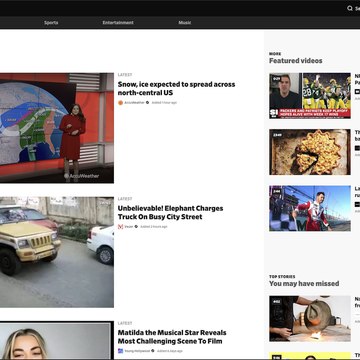Click the AccuWeather orange source icon

pyautogui.click(x=120, y=103)
